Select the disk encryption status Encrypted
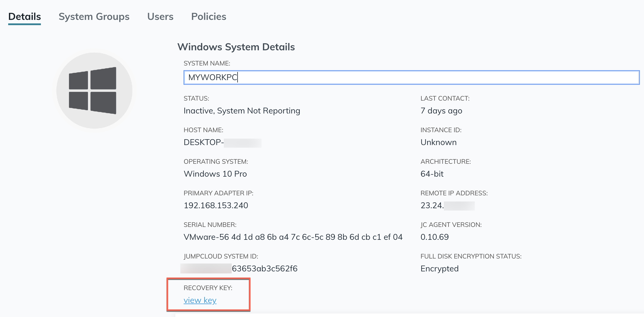Image resolution: width=644 pixels, height=317 pixels. (x=439, y=269)
